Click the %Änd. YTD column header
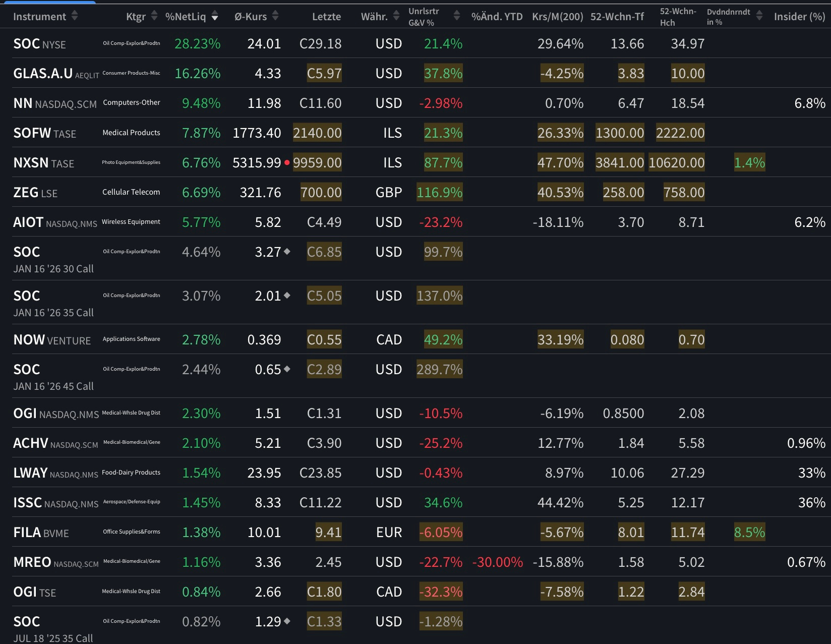 [497, 17]
